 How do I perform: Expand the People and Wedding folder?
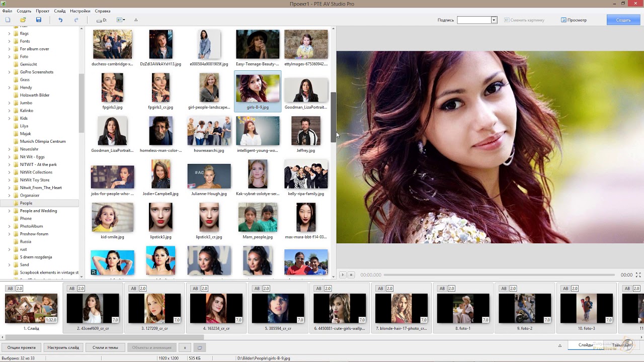(9, 211)
